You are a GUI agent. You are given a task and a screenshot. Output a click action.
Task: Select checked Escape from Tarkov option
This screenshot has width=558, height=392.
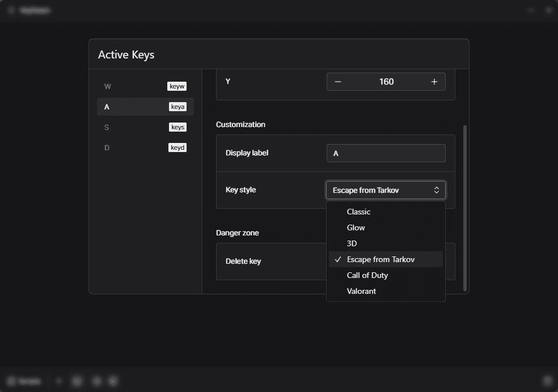tap(381, 259)
